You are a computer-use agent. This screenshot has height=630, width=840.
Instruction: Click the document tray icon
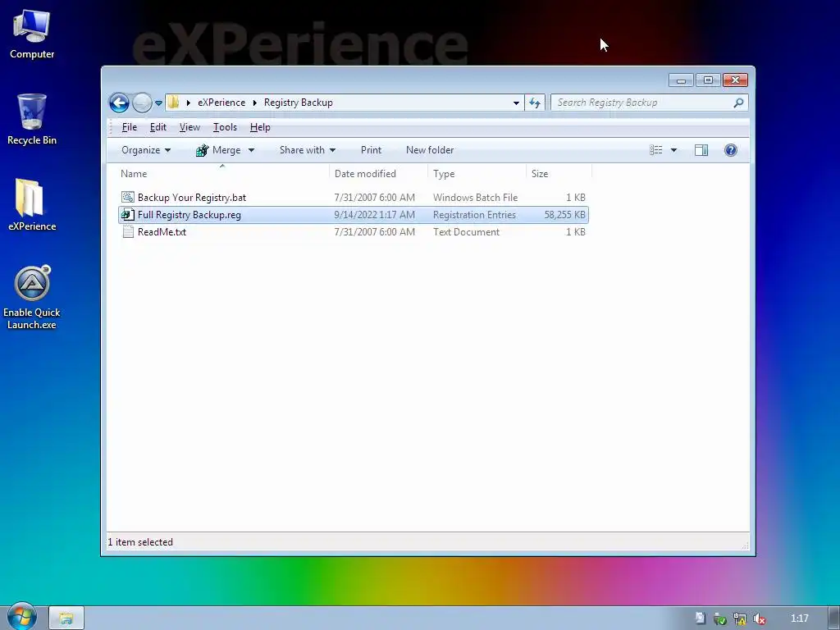pos(700,619)
